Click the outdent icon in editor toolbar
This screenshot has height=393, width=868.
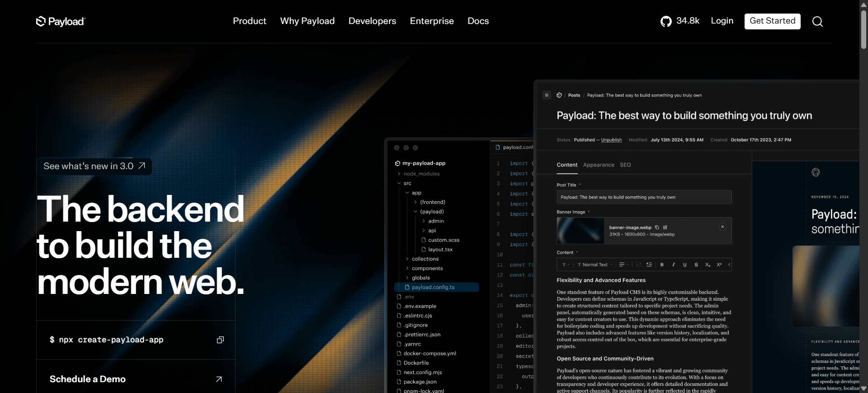[x=638, y=265]
